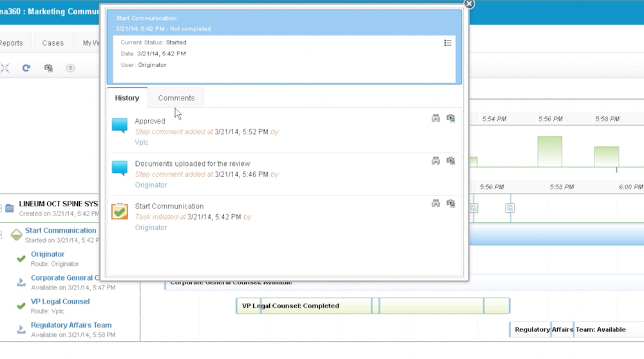Click comment bubble beside Documents uploaded for the review

[x=120, y=168]
